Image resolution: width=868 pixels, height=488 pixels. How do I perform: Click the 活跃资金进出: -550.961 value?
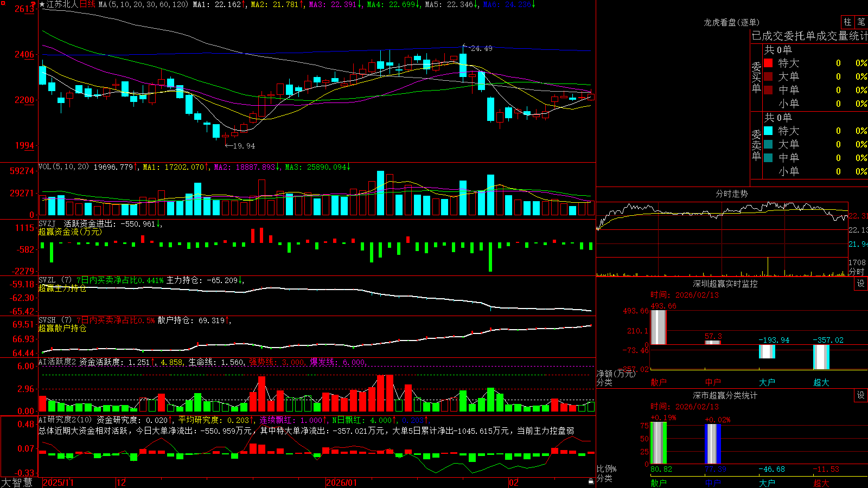click(112, 223)
